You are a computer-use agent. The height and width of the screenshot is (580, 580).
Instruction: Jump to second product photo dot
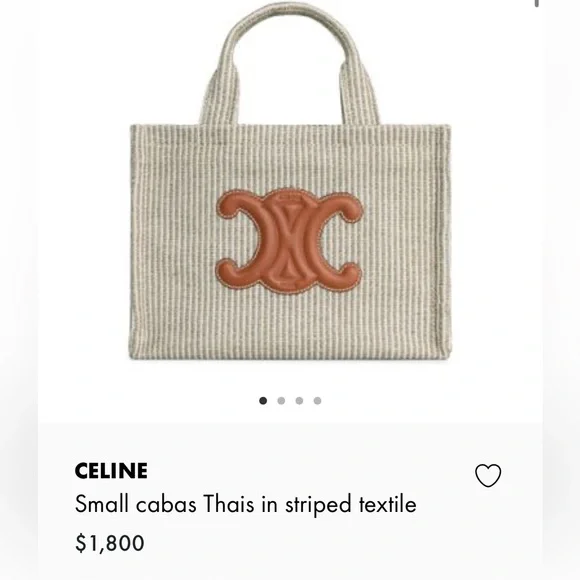[x=281, y=401]
